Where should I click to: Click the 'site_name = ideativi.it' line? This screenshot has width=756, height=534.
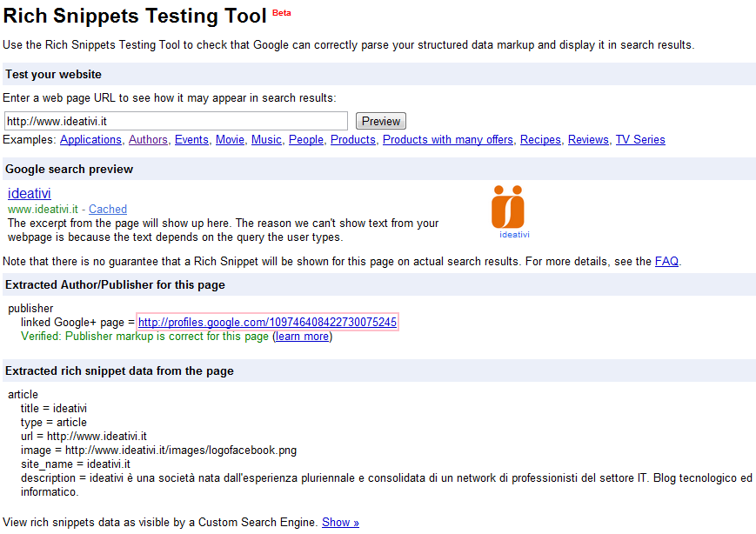point(75,464)
